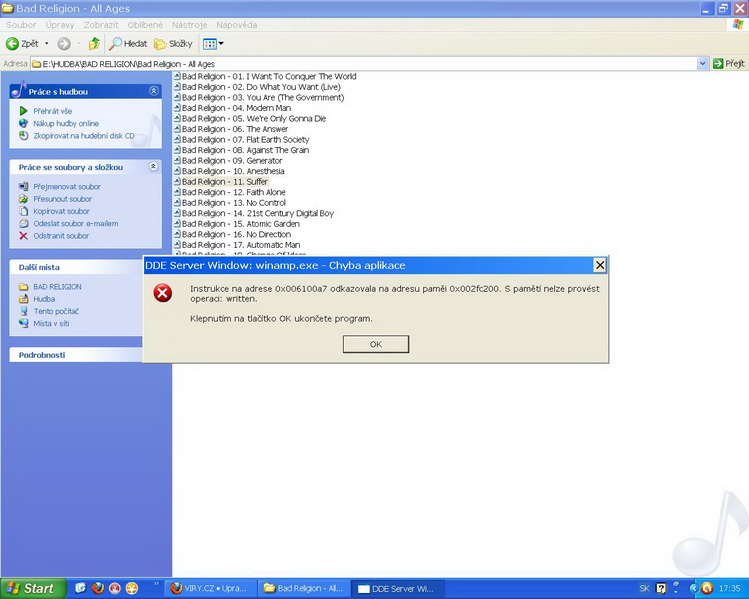Click file icon of 13. No Control

click(x=177, y=202)
